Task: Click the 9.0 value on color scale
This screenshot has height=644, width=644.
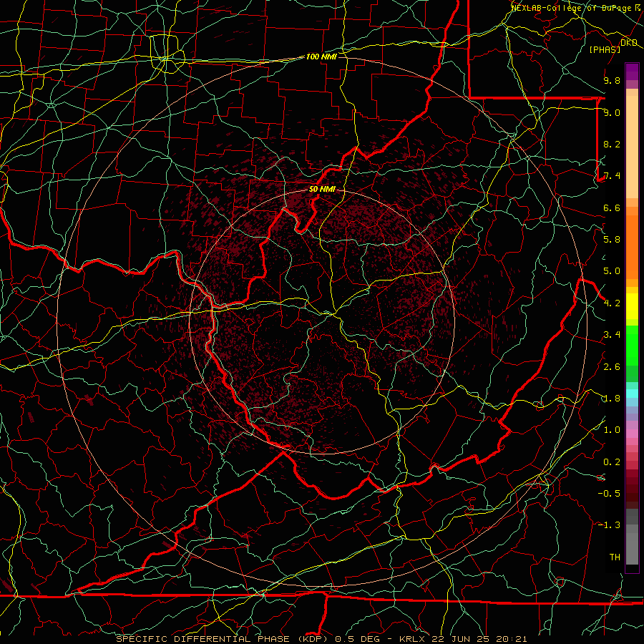Action: (612, 112)
